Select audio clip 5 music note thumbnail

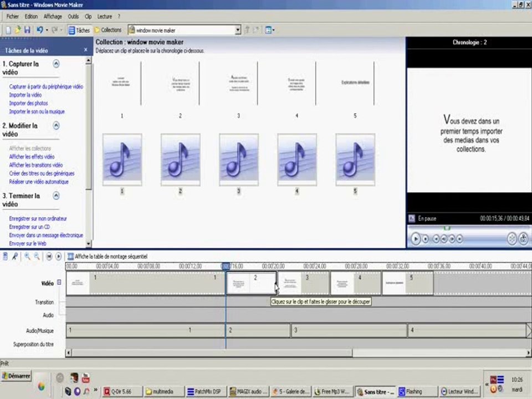point(355,160)
